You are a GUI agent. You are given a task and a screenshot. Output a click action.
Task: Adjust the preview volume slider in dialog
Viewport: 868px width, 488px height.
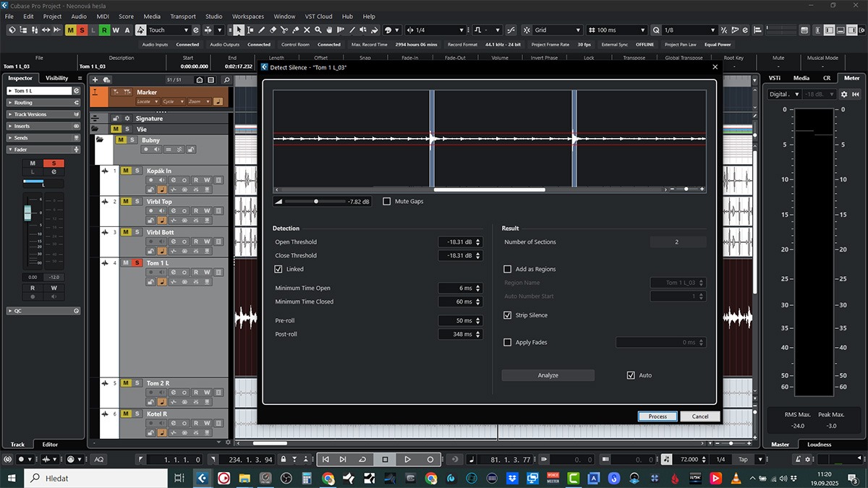click(x=315, y=202)
